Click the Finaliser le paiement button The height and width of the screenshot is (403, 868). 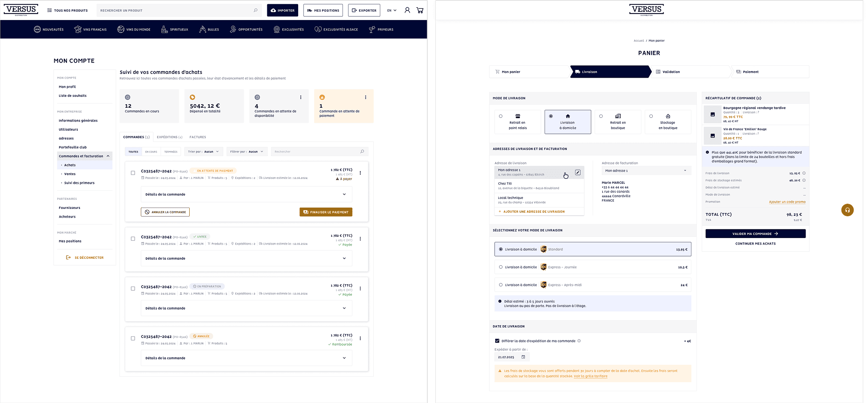325,212
